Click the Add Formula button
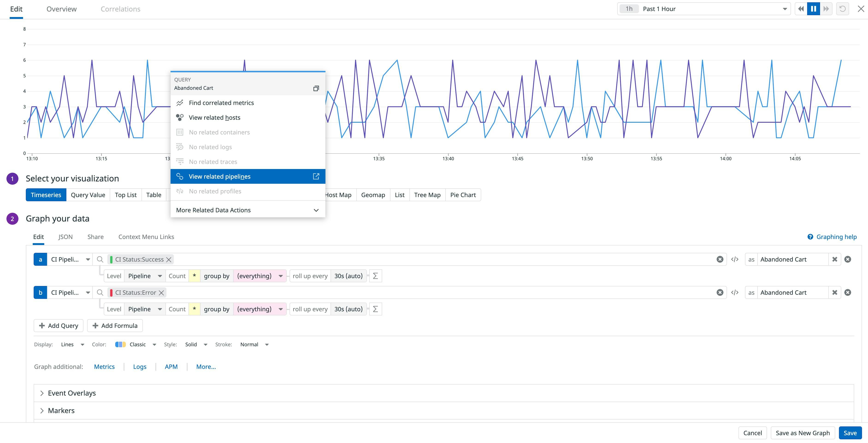 [115, 326]
